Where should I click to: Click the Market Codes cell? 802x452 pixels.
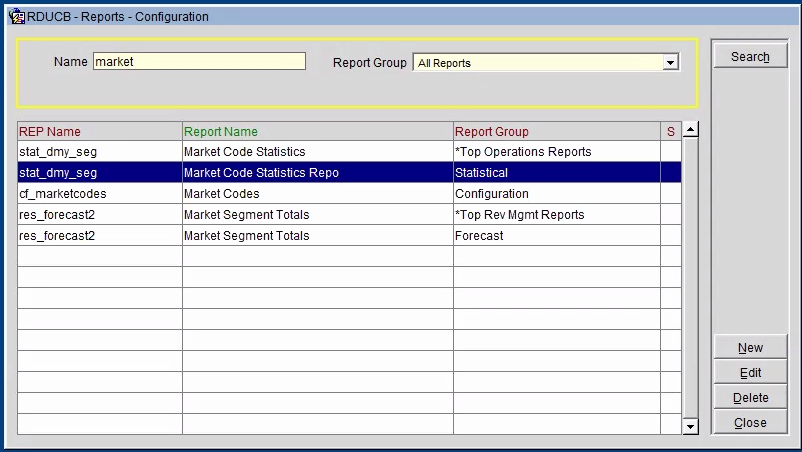[318, 194]
